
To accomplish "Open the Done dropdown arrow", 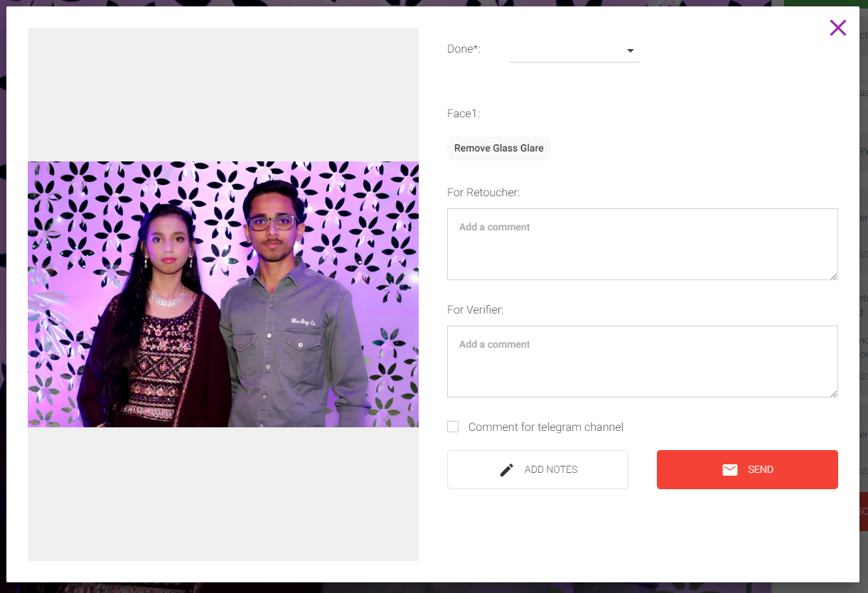I will point(630,50).
